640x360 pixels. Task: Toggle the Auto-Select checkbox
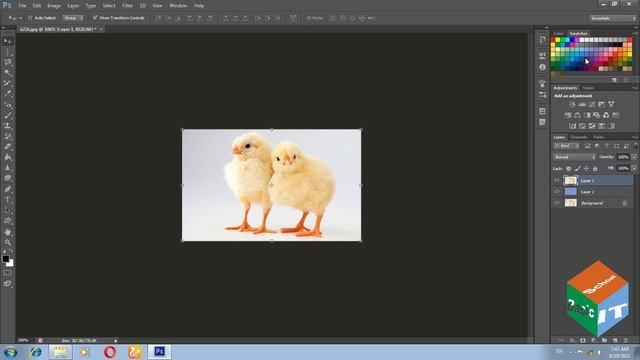(30, 18)
